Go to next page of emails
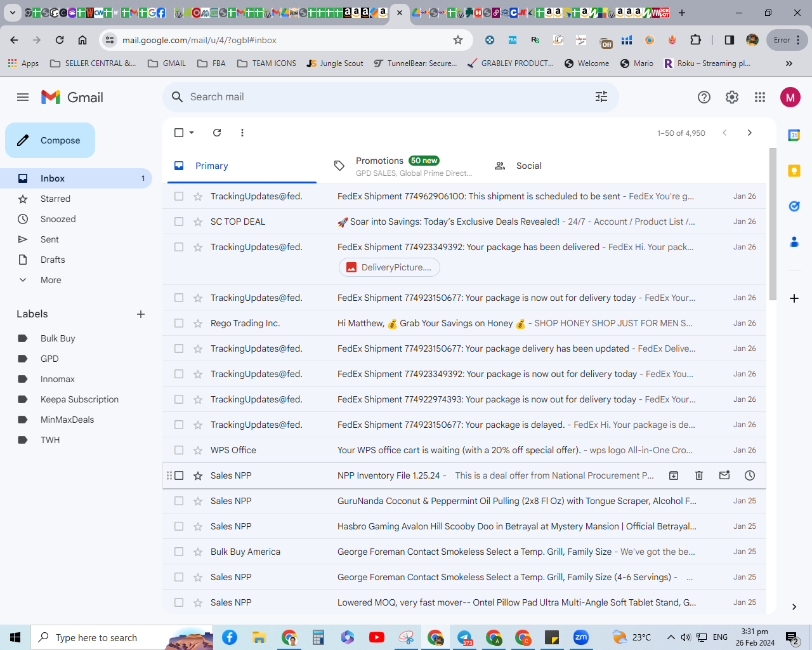Viewport: 812px width, 650px height. point(750,133)
